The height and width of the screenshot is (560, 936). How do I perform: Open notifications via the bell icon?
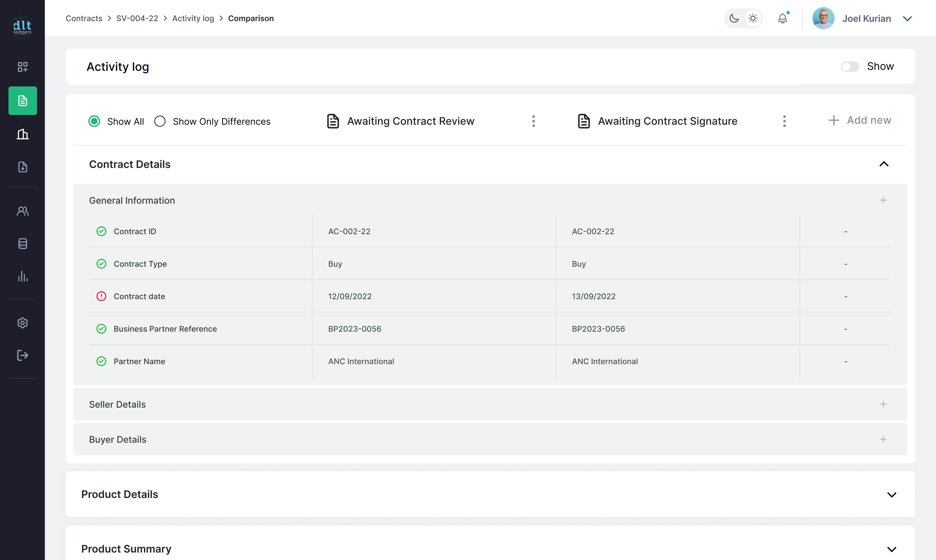coord(783,18)
